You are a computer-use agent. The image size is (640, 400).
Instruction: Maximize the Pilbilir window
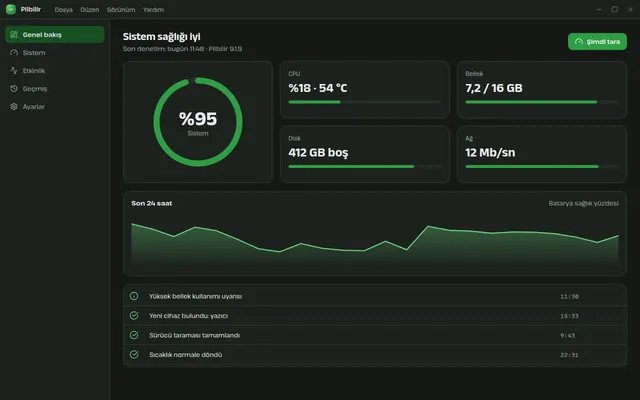pyautogui.click(x=615, y=9)
